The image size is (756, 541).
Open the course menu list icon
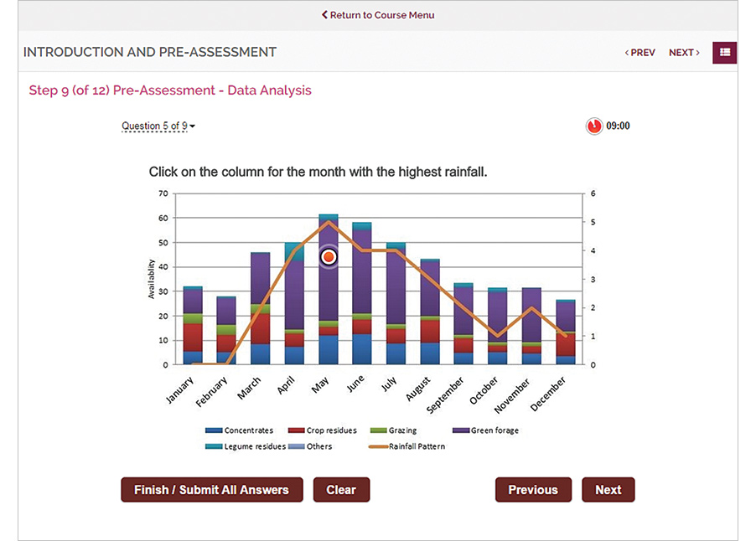coord(724,52)
